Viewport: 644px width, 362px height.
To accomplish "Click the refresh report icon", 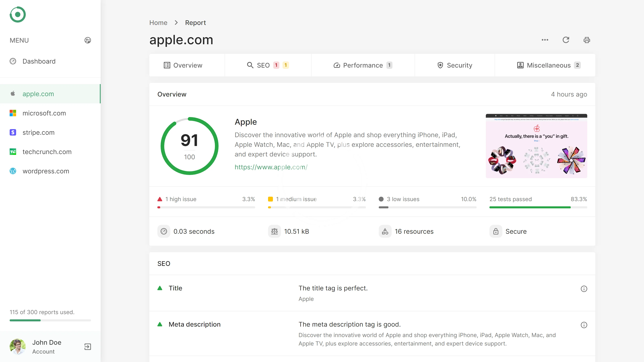I will 566,40.
